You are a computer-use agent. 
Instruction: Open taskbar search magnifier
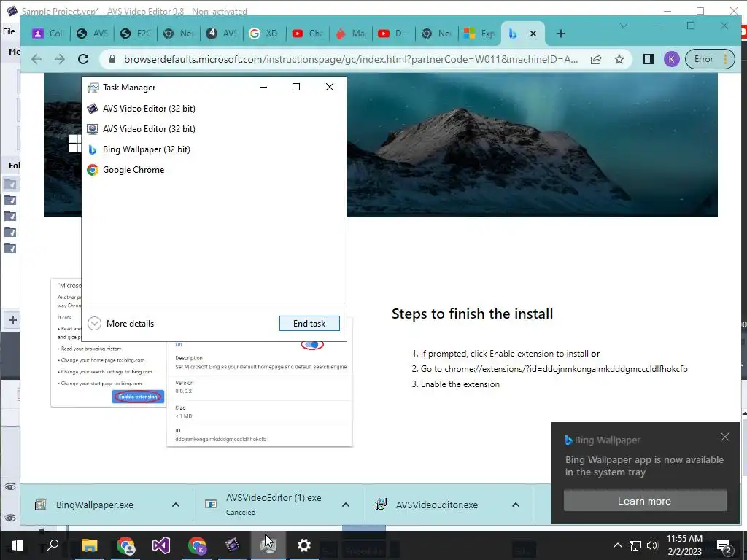(53, 545)
